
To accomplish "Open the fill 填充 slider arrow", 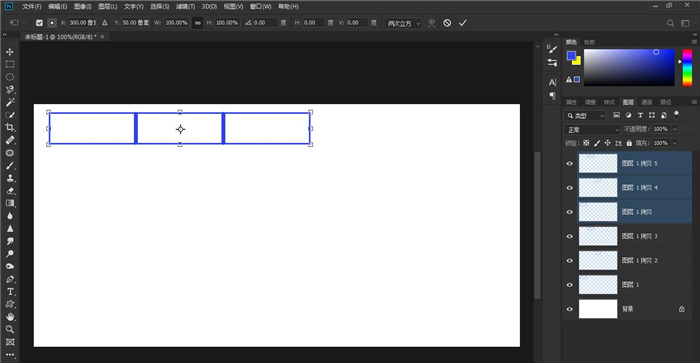I will 675,143.
